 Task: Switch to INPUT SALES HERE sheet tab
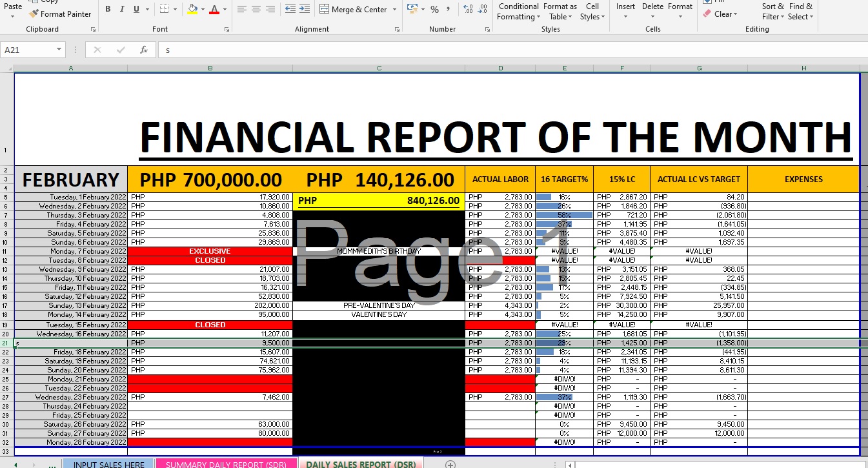point(109,463)
